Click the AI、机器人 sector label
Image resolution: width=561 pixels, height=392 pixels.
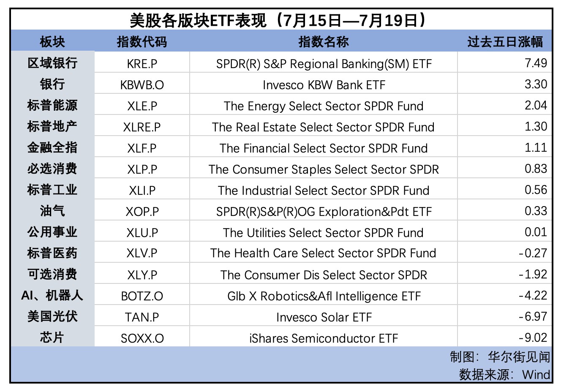(52, 296)
